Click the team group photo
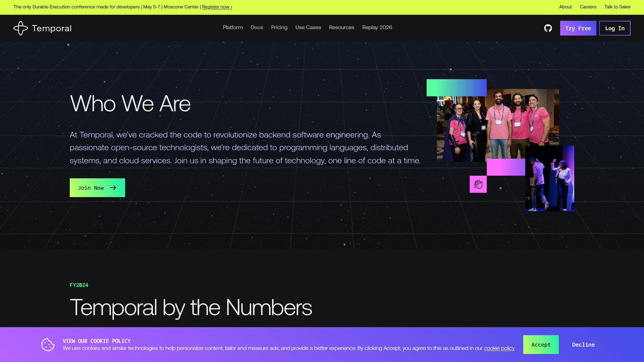The image size is (644, 362). point(498,125)
